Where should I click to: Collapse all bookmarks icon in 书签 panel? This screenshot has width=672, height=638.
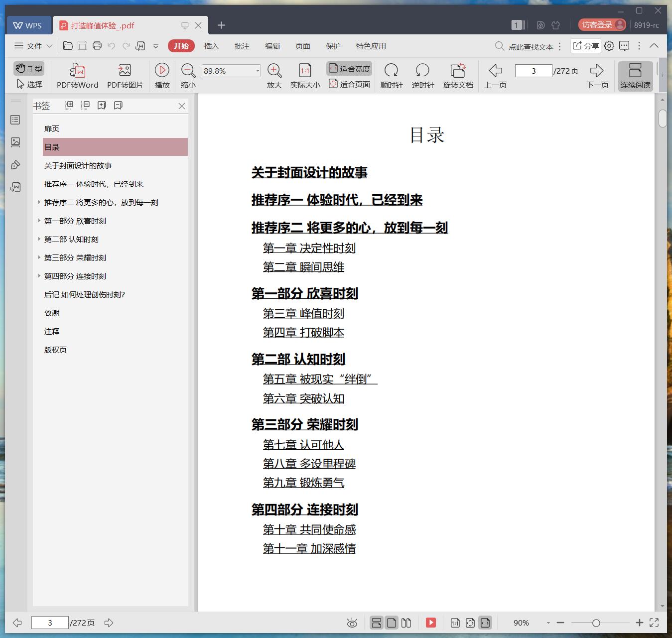click(x=86, y=105)
